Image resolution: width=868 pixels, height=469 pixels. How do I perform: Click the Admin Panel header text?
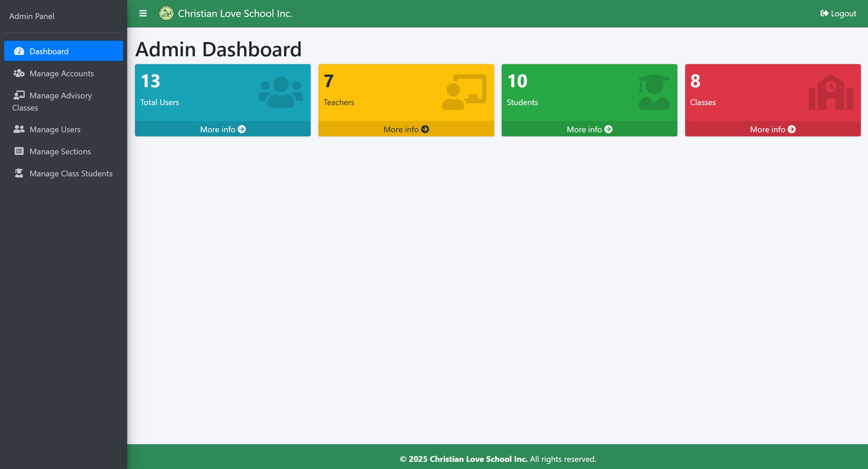(x=32, y=16)
